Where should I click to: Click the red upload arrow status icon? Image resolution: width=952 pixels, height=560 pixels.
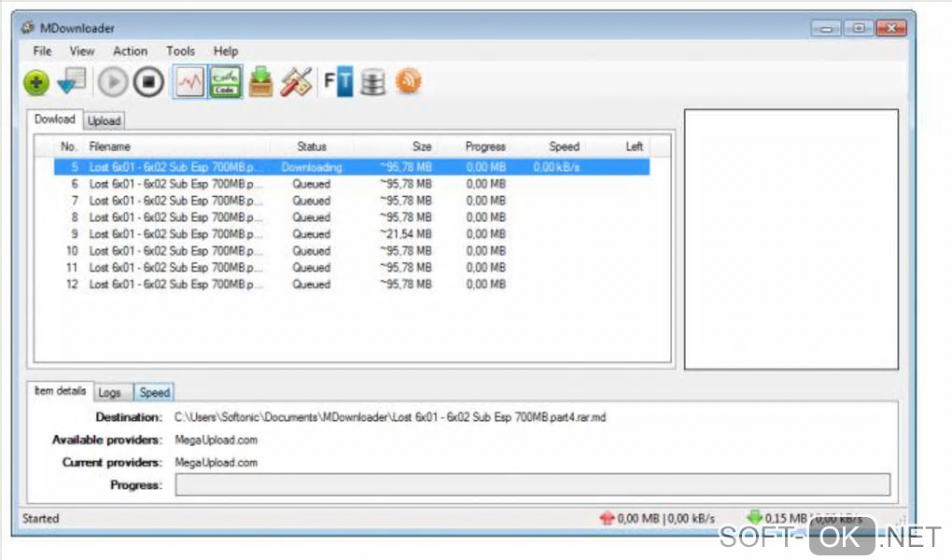[607, 518]
